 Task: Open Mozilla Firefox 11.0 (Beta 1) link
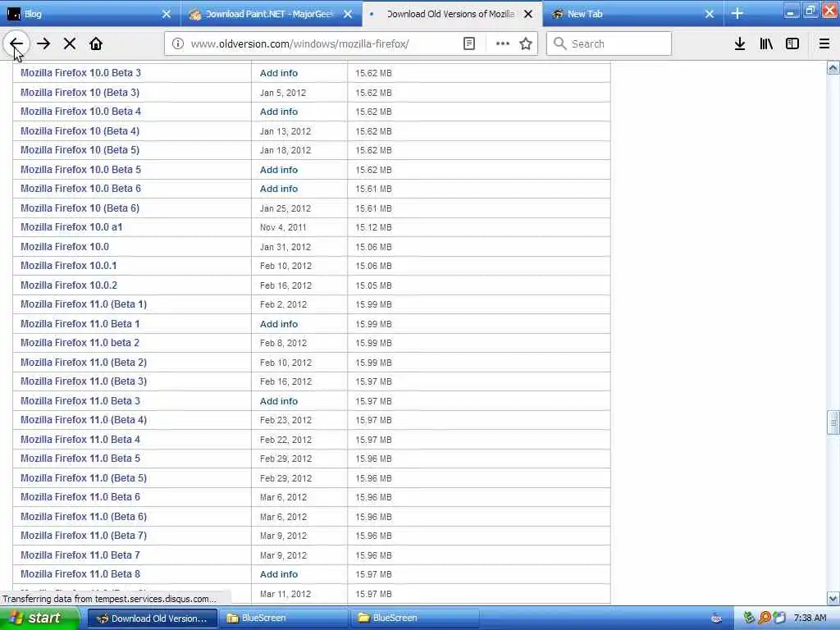(84, 304)
